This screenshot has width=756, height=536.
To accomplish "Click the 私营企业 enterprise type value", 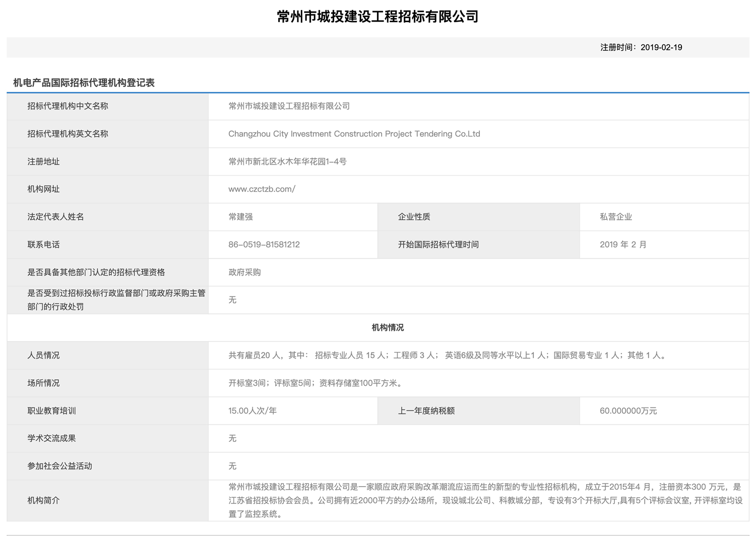I will pos(615,217).
